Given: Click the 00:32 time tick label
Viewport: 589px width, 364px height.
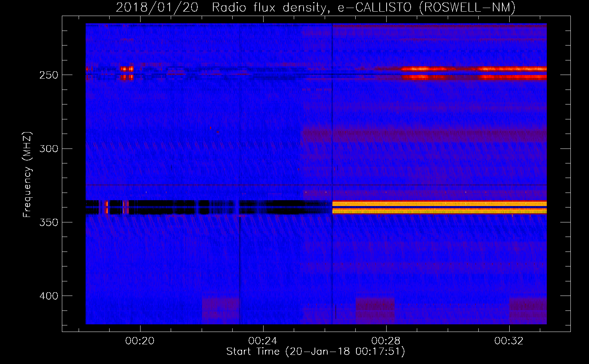Looking at the screenshot, I should click(509, 341).
